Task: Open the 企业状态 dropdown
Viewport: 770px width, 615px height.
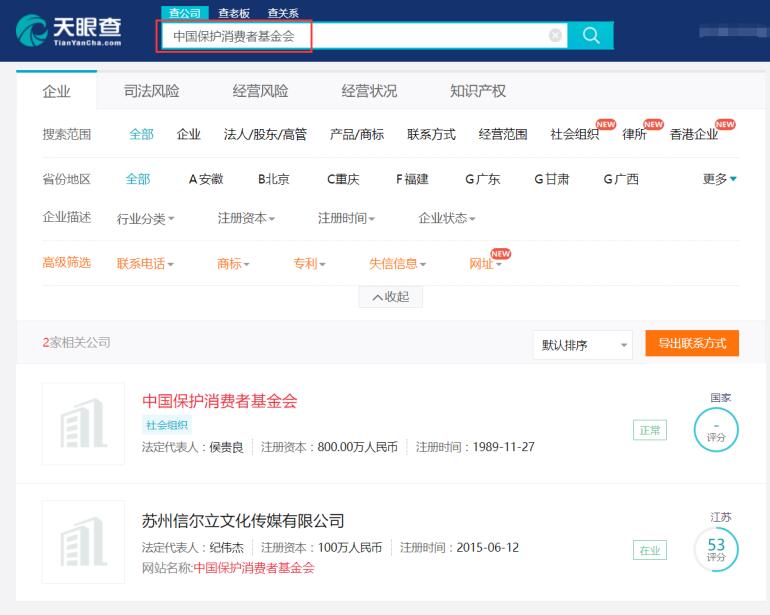Action: (447, 218)
